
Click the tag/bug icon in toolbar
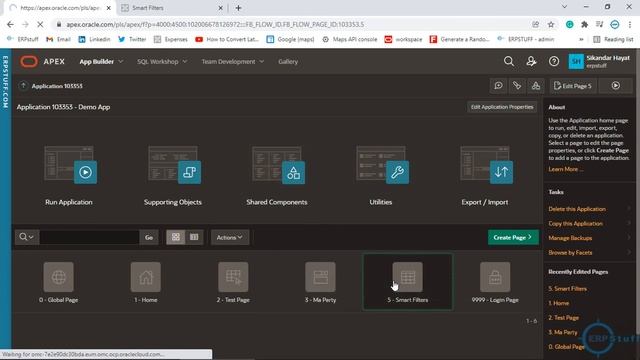[x=517, y=86]
